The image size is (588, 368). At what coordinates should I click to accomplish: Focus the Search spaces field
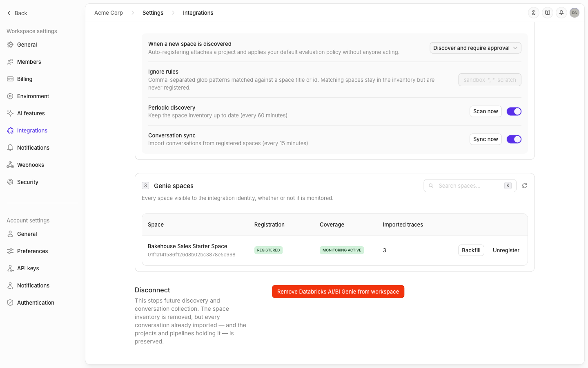pos(470,186)
